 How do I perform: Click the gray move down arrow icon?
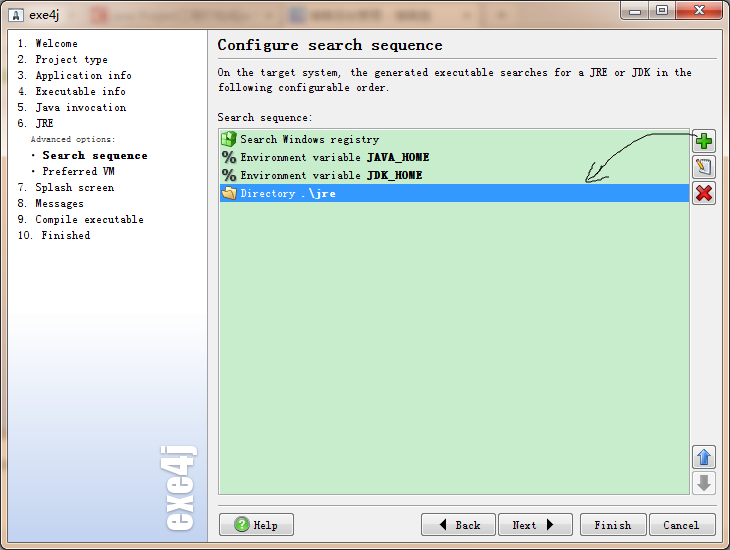pyautogui.click(x=704, y=482)
